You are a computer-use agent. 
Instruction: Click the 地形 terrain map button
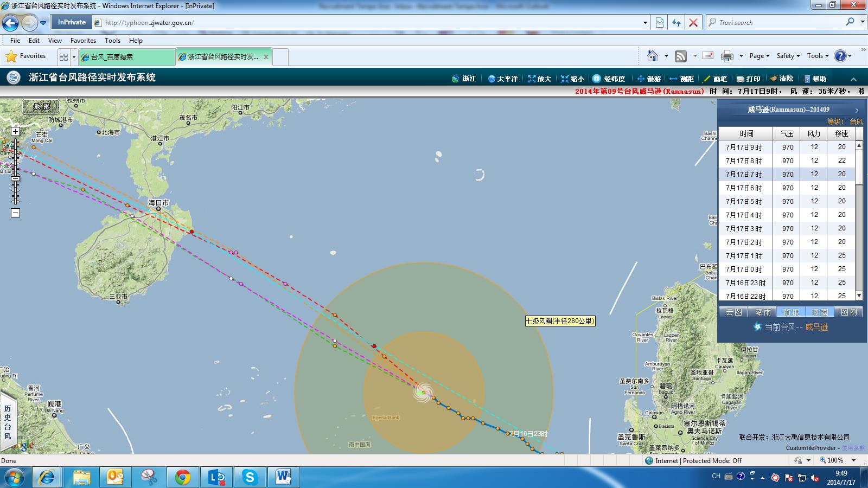(41, 107)
